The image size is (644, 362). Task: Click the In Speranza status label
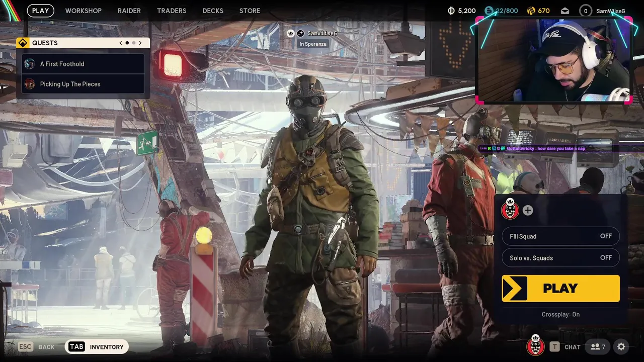coord(313,44)
